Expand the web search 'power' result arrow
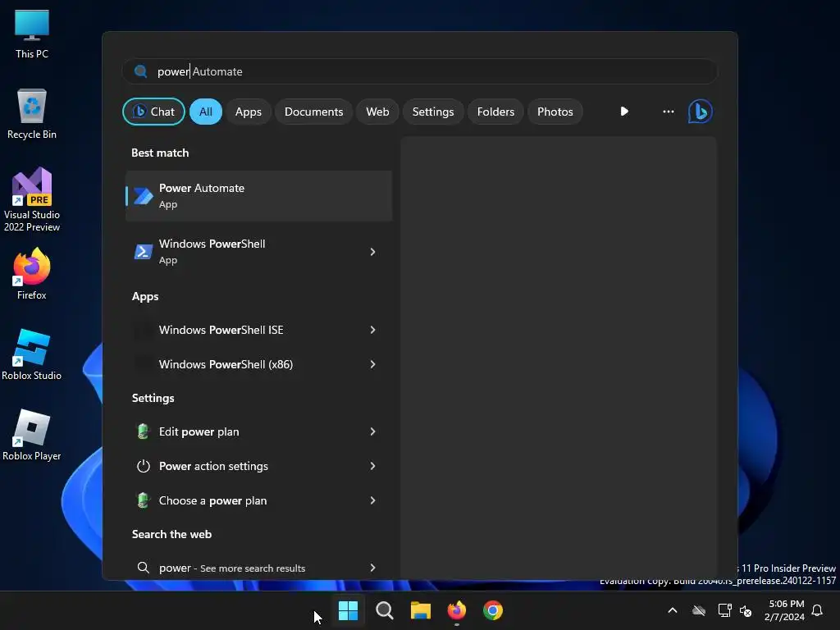 [373, 568]
